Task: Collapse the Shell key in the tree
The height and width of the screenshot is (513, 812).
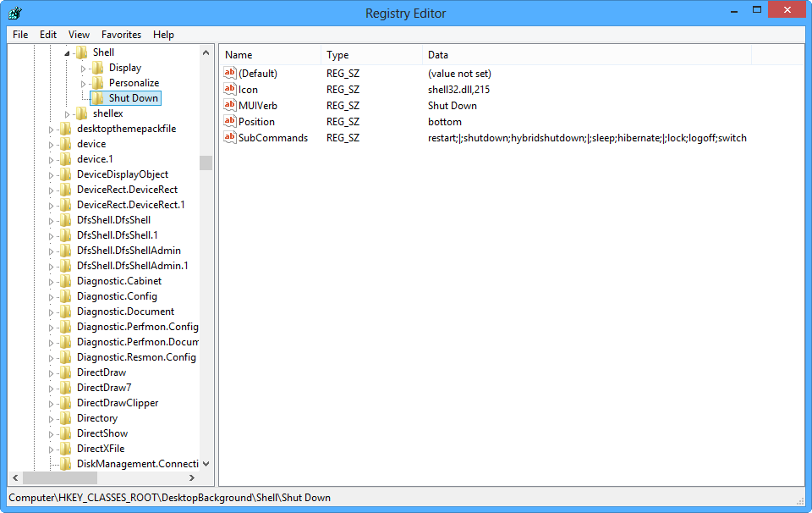Action: [x=67, y=53]
